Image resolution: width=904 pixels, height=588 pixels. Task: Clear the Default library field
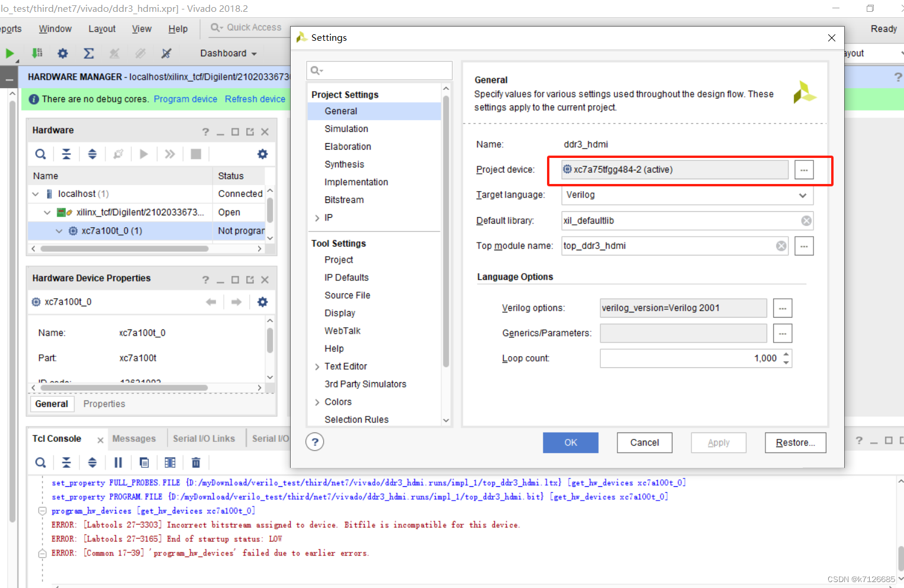tap(806, 221)
